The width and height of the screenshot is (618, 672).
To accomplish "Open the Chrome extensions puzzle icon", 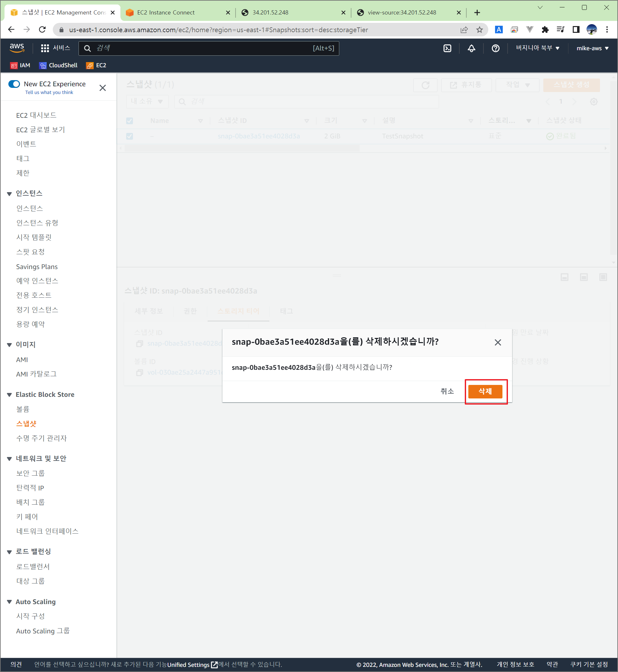I will (545, 30).
